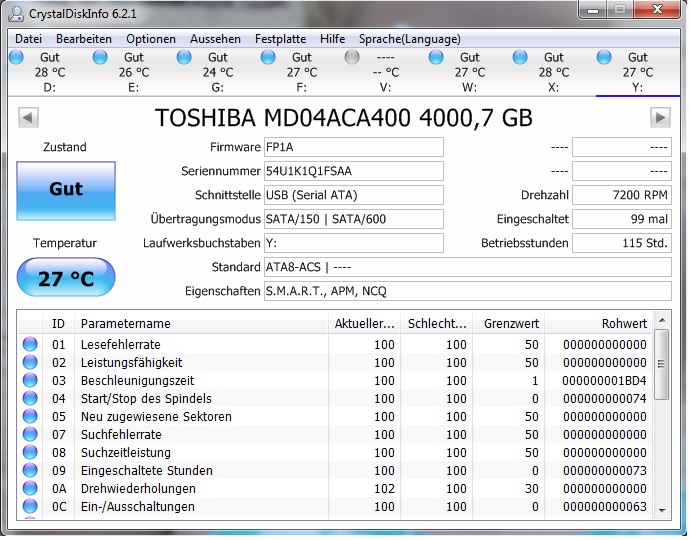Click the Firmware field FP1A
Viewport: 691px width, 540px height.
click(x=353, y=147)
